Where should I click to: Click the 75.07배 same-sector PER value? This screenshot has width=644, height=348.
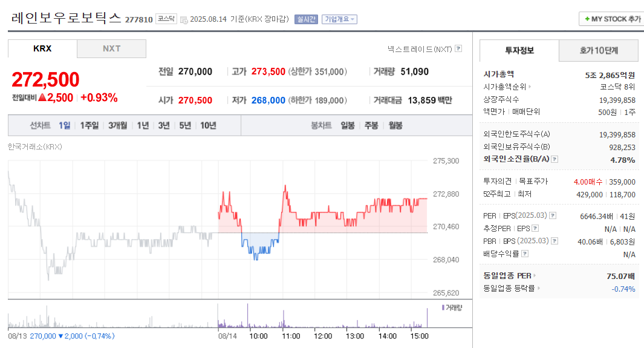click(x=620, y=276)
